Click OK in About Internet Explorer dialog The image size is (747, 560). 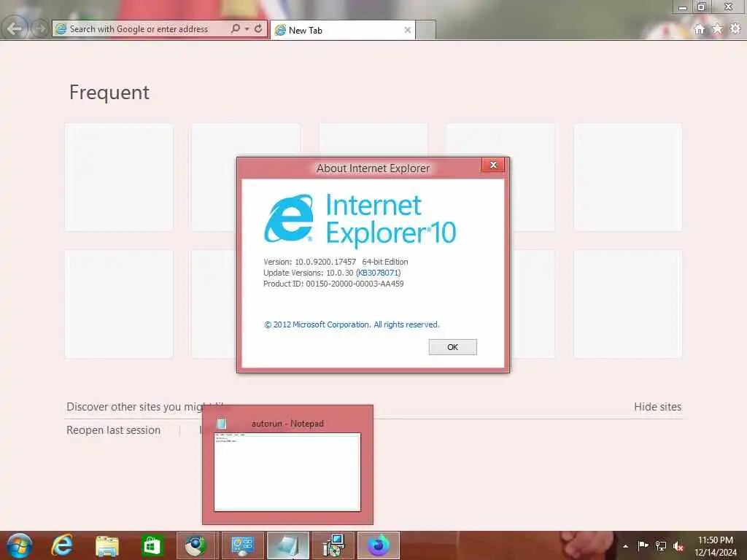click(x=452, y=347)
